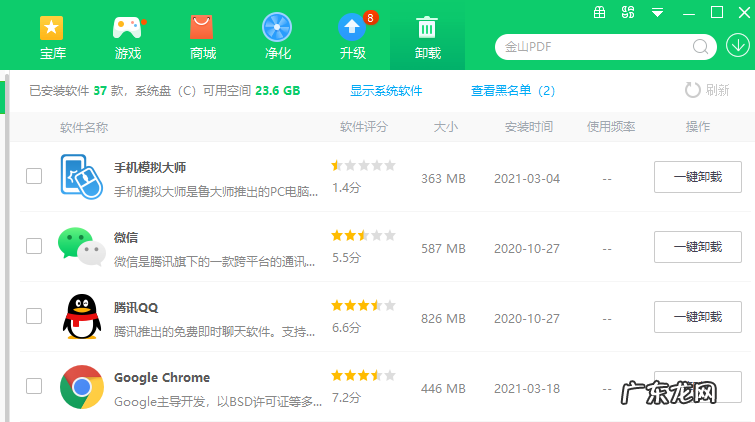Screen dimensions: 755x422
Task: Click the 587 MB size value
Action: (443, 249)
